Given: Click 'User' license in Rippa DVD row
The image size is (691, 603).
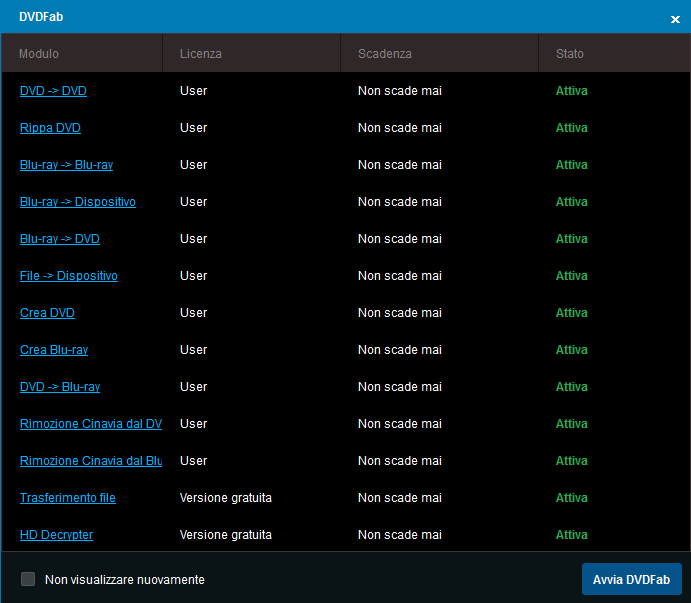Looking at the screenshot, I should click(x=193, y=128).
